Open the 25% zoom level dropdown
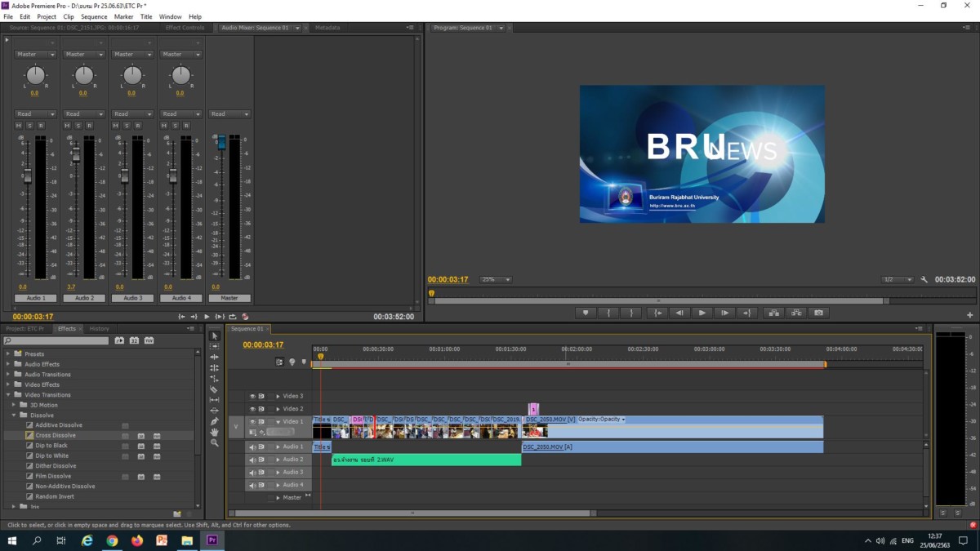The image size is (980, 551). [x=495, y=279]
